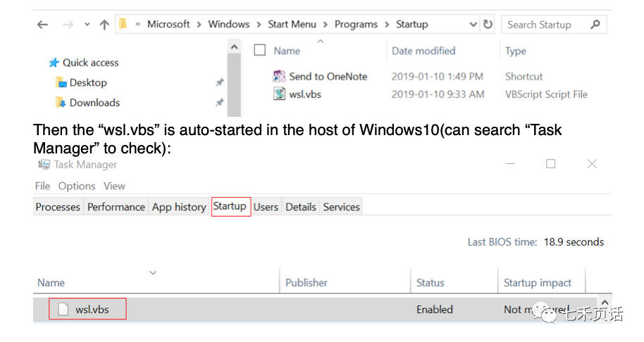Image resolution: width=644 pixels, height=342 pixels.
Task: Click the Send to OneNote icon
Action: click(279, 76)
